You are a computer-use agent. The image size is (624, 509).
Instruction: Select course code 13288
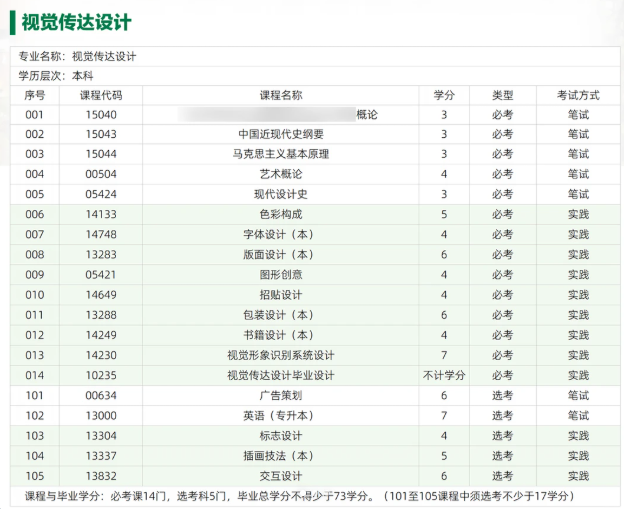click(101, 315)
